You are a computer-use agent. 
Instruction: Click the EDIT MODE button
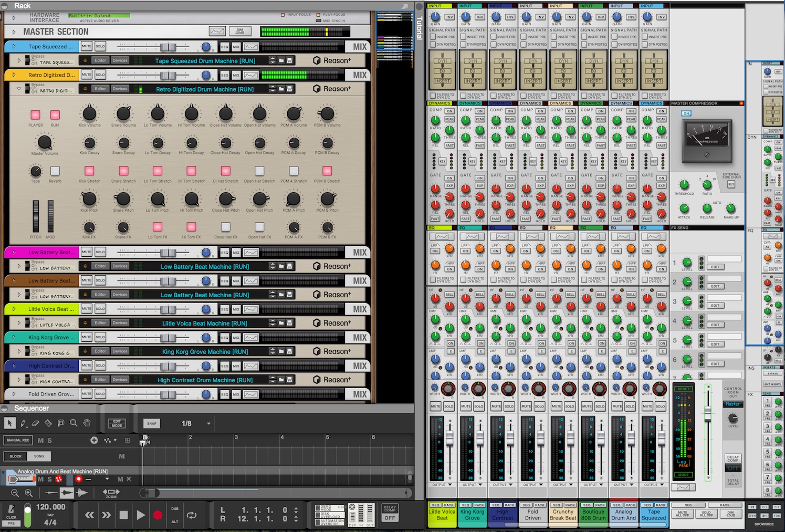[117, 423]
